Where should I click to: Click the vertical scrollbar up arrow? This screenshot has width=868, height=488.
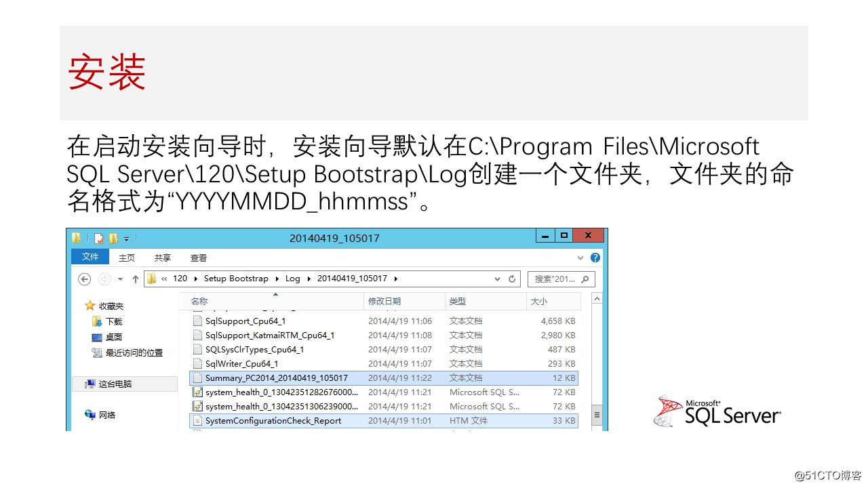pyautogui.click(x=597, y=298)
